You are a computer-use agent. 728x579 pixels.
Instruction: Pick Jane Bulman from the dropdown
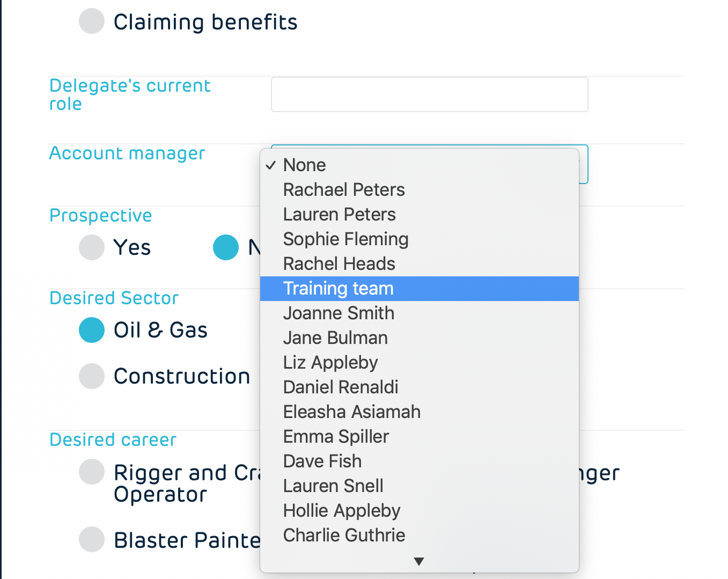[x=335, y=338]
